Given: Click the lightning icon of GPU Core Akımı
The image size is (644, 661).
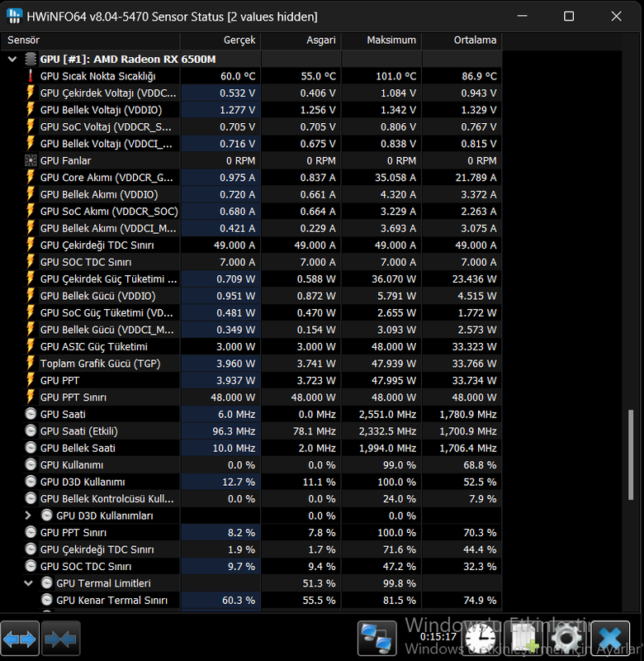Looking at the screenshot, I should (31, 178).
